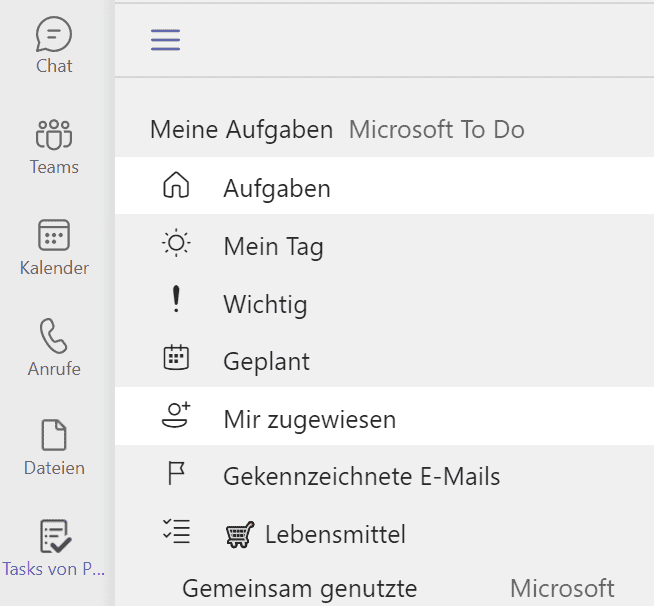The image size is (654, 606).
Task: Select Mir zugewiesen list
Action: [x=384, y=416]
